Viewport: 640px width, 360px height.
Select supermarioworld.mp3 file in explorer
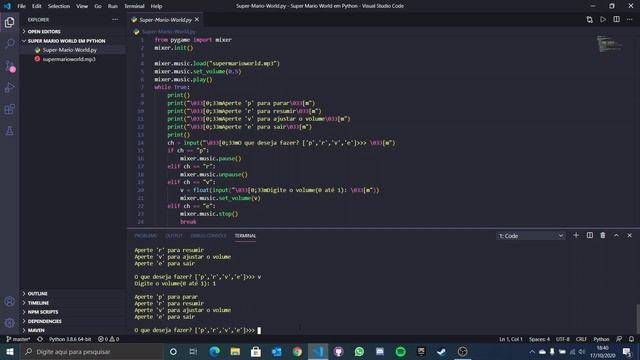69,59
